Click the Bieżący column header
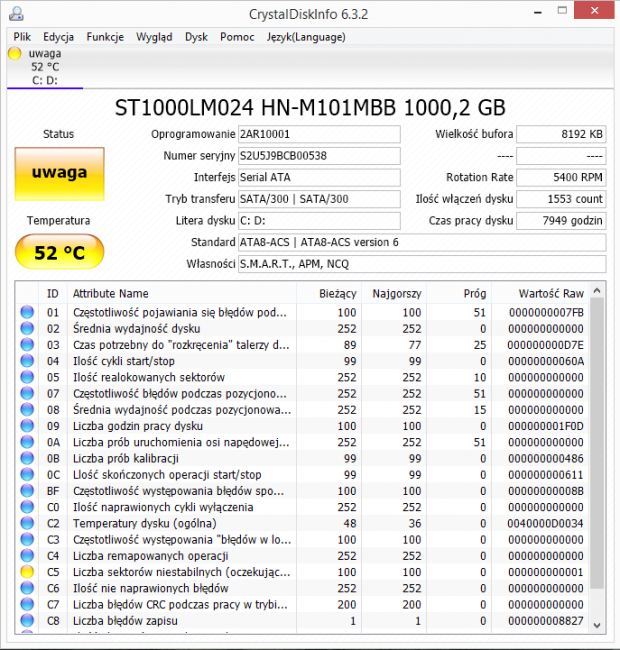 [x=329, y=293]
